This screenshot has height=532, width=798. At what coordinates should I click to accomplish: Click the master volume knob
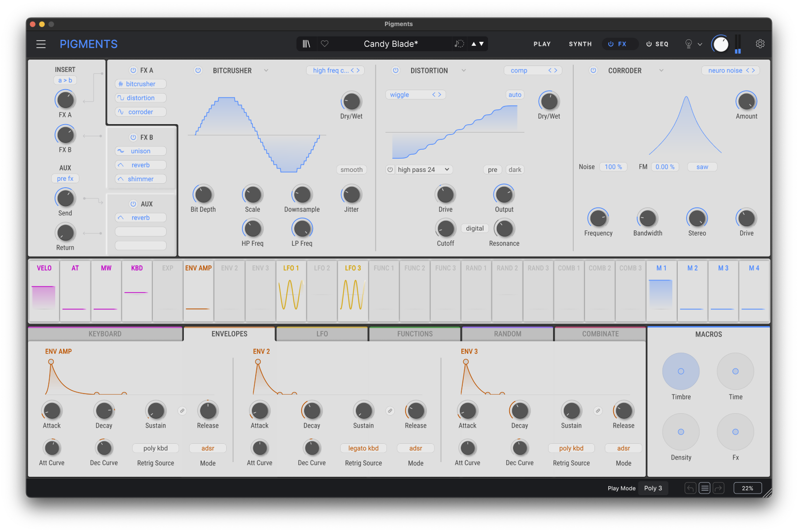[x=720, y=44]
